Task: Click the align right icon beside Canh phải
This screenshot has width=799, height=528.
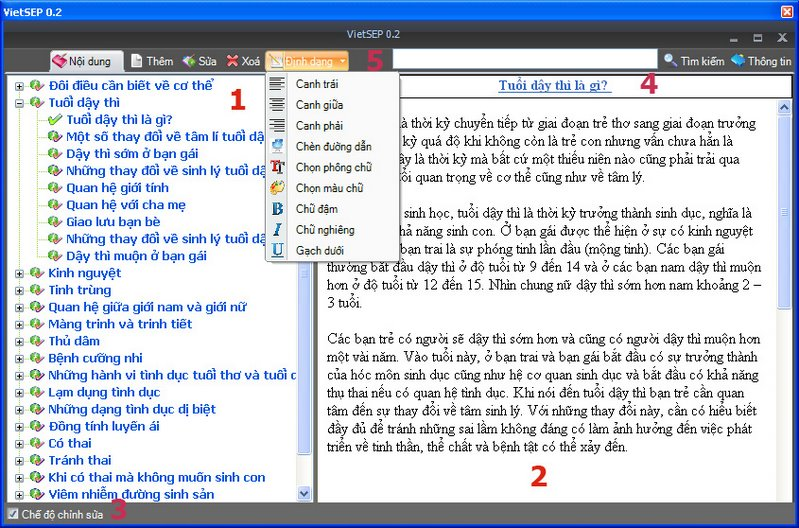Action: [x=277, y=125]
